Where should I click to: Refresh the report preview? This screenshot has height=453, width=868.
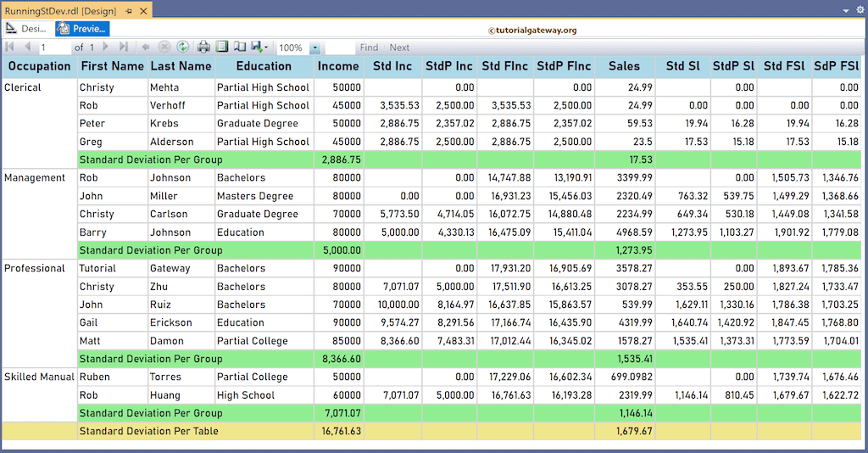[x=182, y=48]
